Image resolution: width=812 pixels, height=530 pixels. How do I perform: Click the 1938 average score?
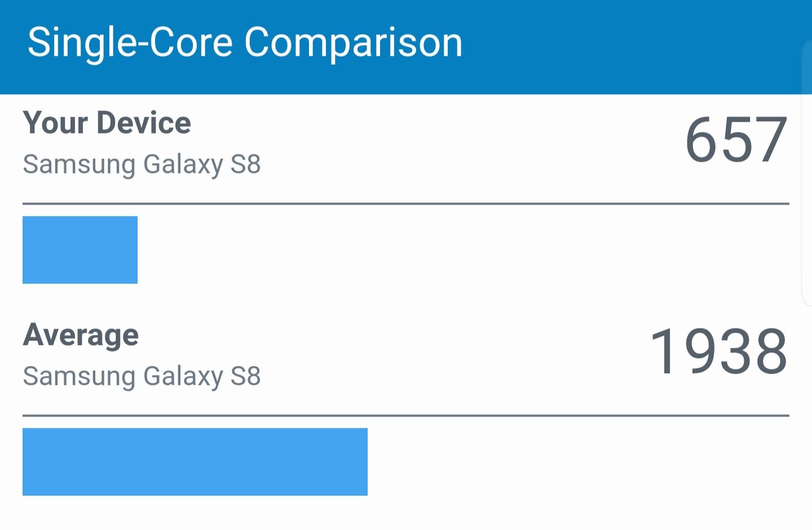(719, 351)
